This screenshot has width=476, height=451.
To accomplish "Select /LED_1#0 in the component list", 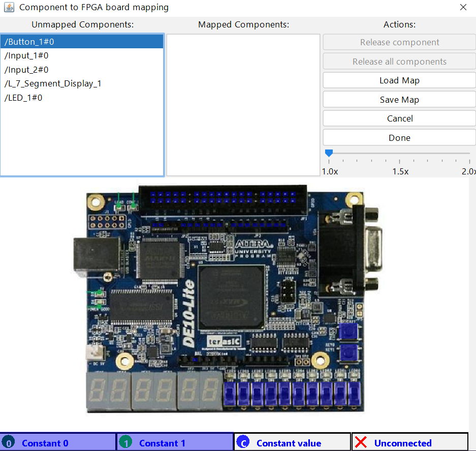I will (82, 98).
